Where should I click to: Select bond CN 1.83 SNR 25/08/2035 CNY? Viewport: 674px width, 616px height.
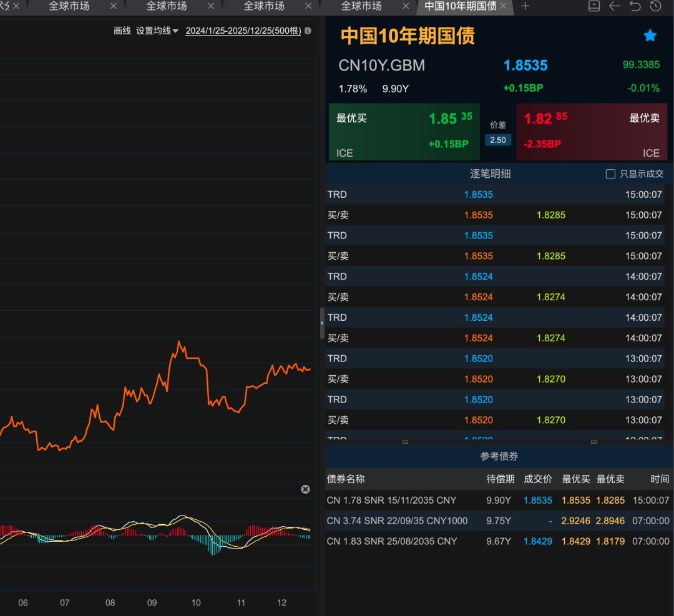[x=392, y=541]
